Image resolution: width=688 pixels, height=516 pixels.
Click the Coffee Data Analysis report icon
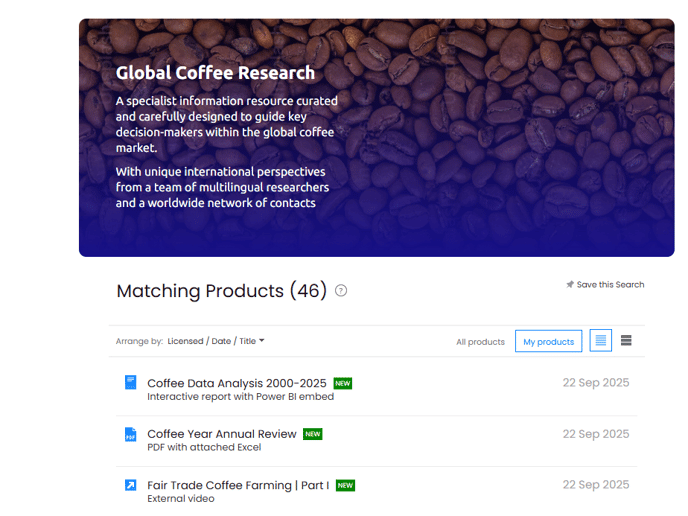coord(130,383)
